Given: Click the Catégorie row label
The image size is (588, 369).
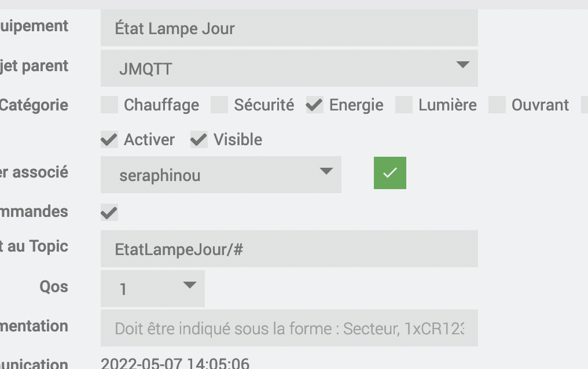Looking at the screenshot, I should coord(34,105).
